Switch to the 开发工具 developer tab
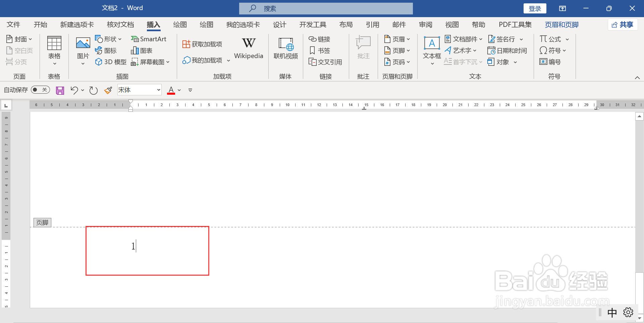Viewport: 644px width, 323px height. click(x=313, y=25)
